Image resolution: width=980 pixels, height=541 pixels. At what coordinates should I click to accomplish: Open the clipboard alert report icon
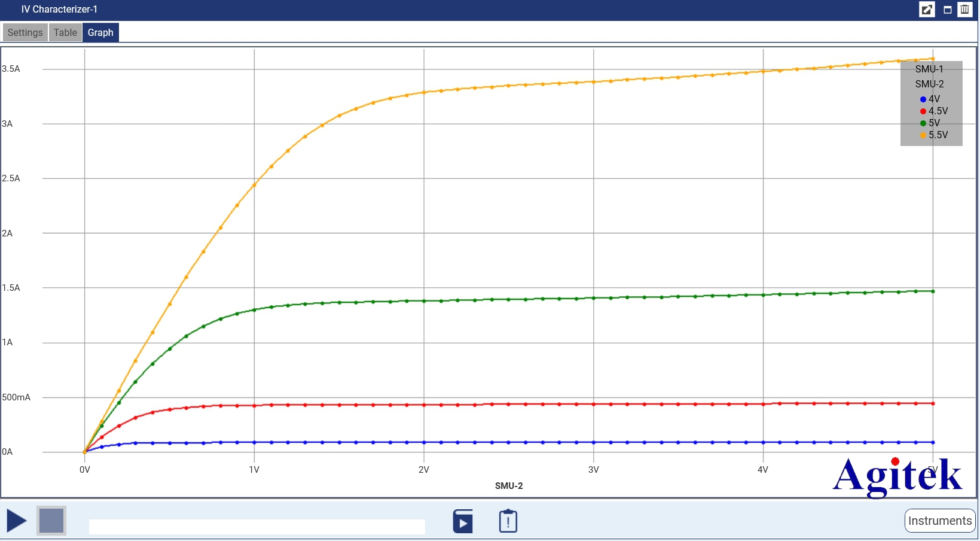508,521
